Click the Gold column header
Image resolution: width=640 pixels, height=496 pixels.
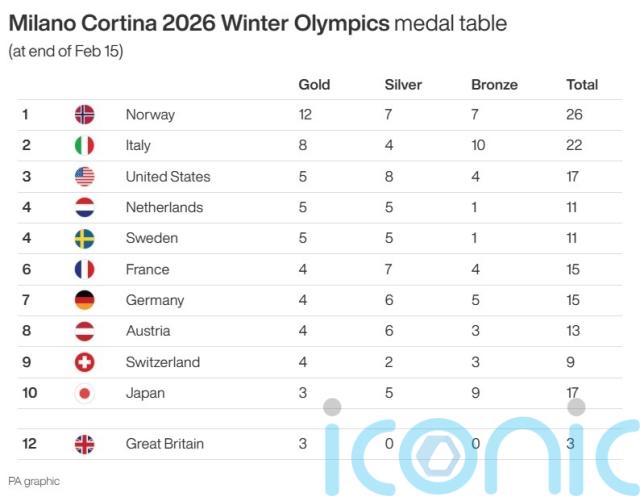(x=314, y=85)
